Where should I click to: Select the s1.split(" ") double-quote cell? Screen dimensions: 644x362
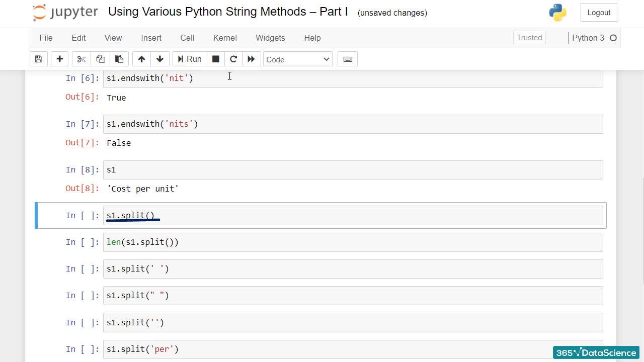pos(353,295)
